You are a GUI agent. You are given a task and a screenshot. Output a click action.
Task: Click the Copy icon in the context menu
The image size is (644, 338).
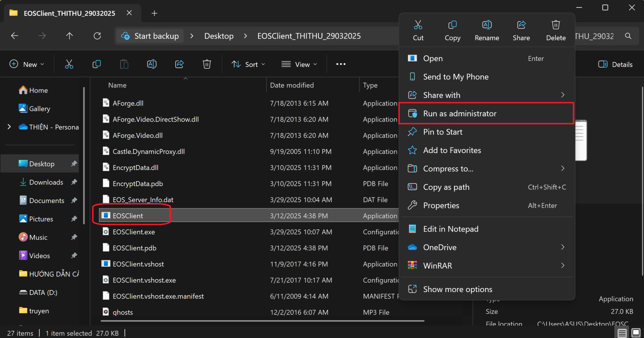pos(452,25)
